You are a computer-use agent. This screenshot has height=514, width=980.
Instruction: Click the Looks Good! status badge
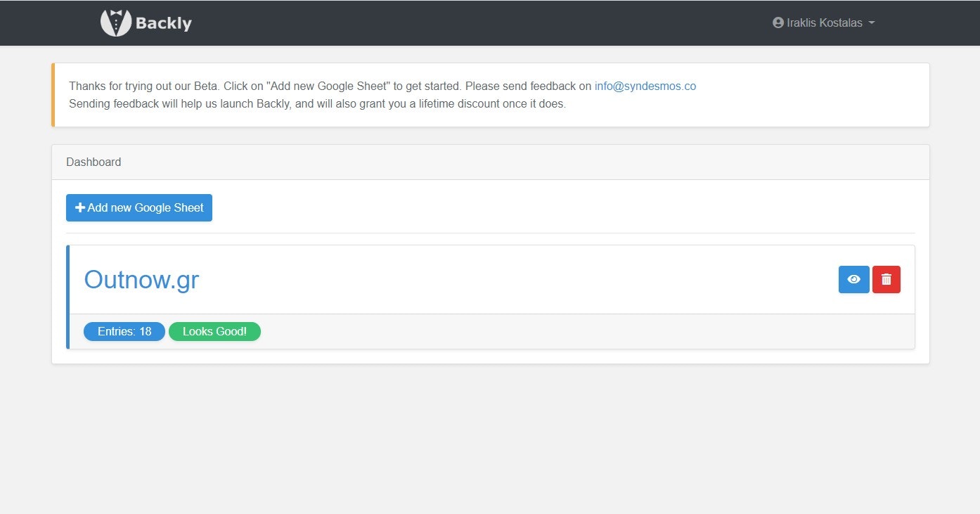tap(214, 332)
